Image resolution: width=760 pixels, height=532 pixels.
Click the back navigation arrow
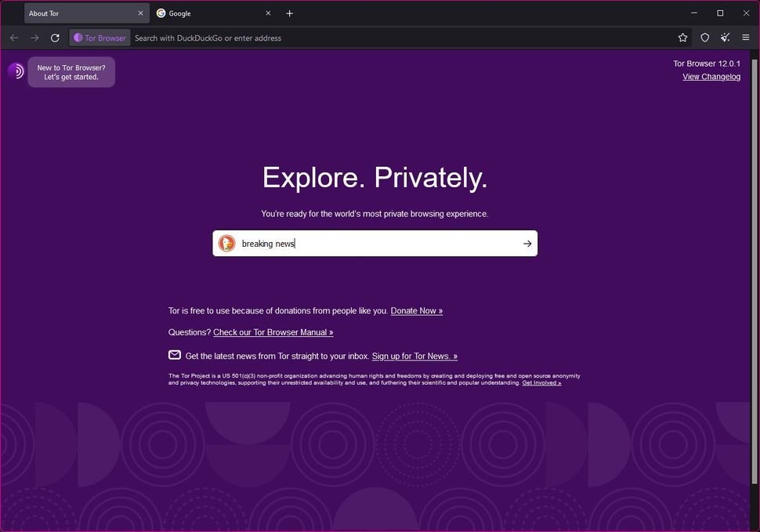point(14,38)
